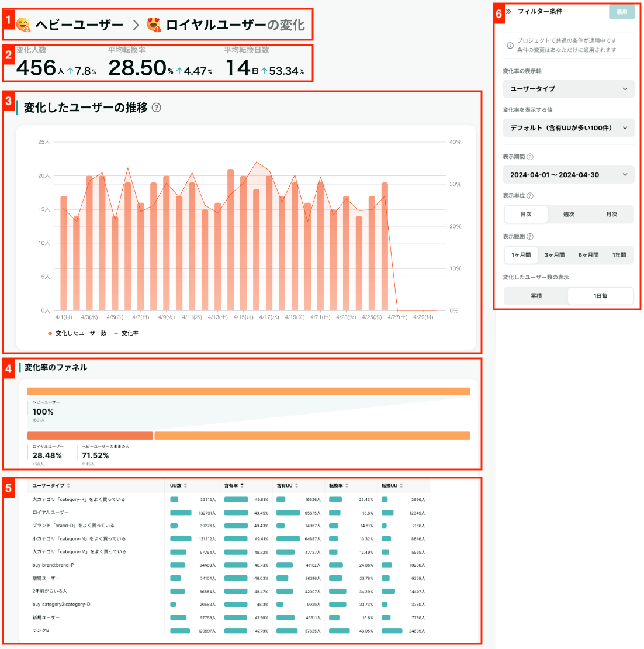The height and width of the screenshot is (649, 644).
Task: Select 6ヶ月間 display range
Action: pyautogui.click(x=588, y=255)
